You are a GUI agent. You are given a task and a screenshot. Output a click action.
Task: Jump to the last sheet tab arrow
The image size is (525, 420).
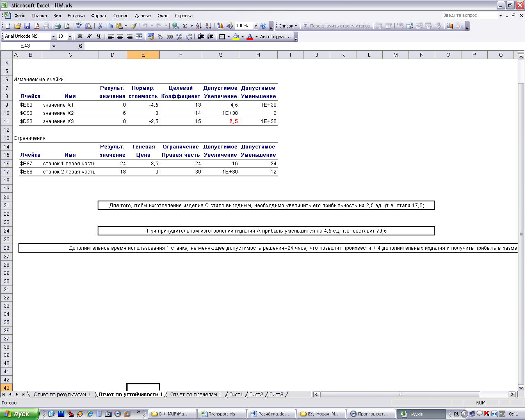pyautogui.click(x=23, y=394)
